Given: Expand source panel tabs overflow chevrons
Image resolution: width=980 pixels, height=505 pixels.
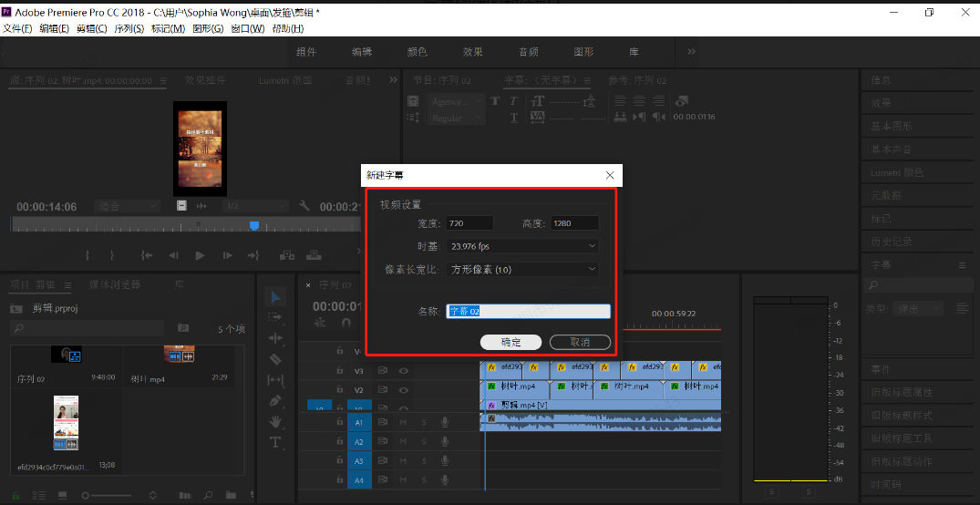Looking at the screenshot, I should [393, 80].
